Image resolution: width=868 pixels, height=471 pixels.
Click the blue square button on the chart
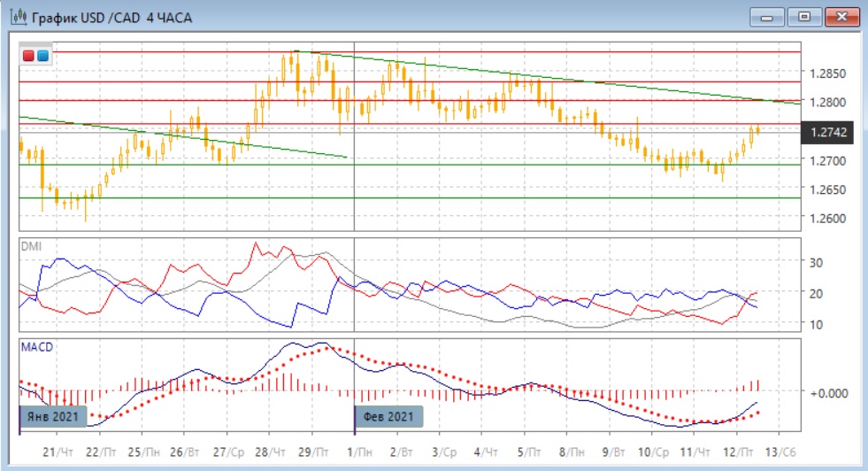pyautogui.click(x=42, y=56)
